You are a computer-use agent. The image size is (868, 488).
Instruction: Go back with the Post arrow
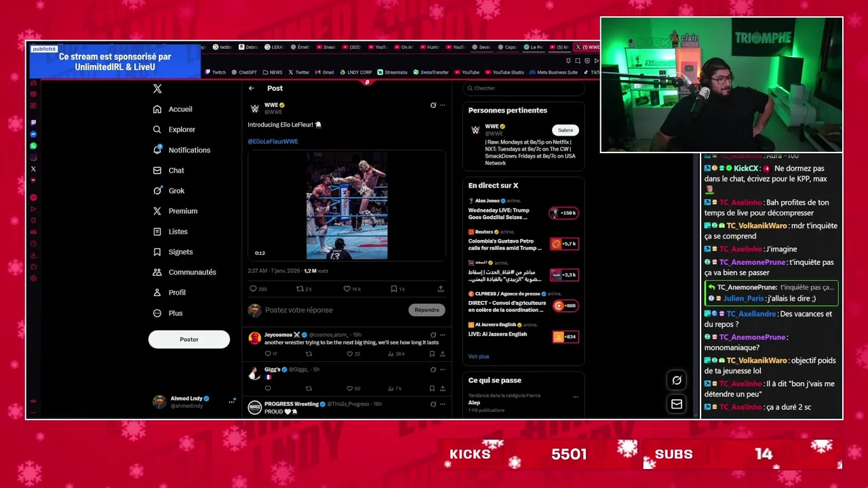click(252, 88)
